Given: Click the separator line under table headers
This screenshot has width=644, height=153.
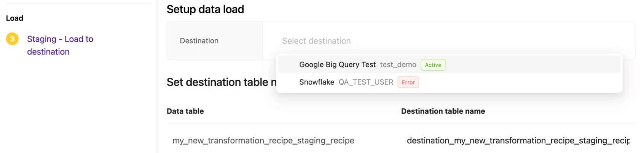Looking at the screenshot, I should click(x=400, y=124).
